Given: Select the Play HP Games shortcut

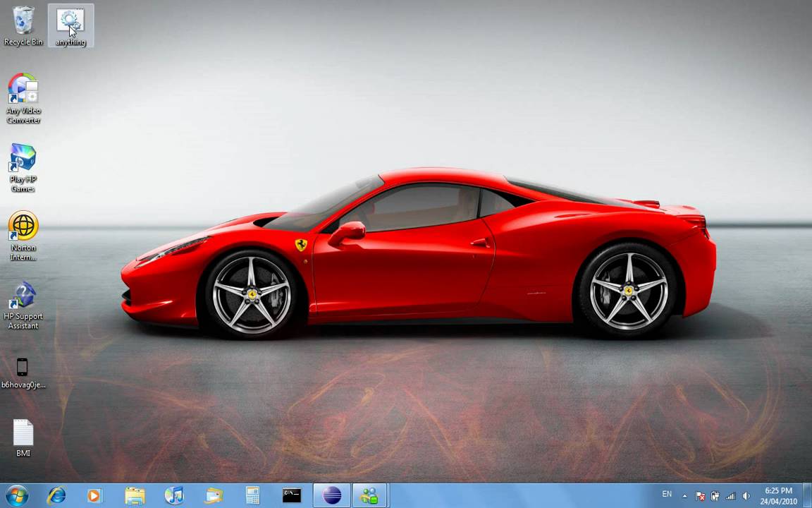Looking at the screenshot, I should [23, 168].
